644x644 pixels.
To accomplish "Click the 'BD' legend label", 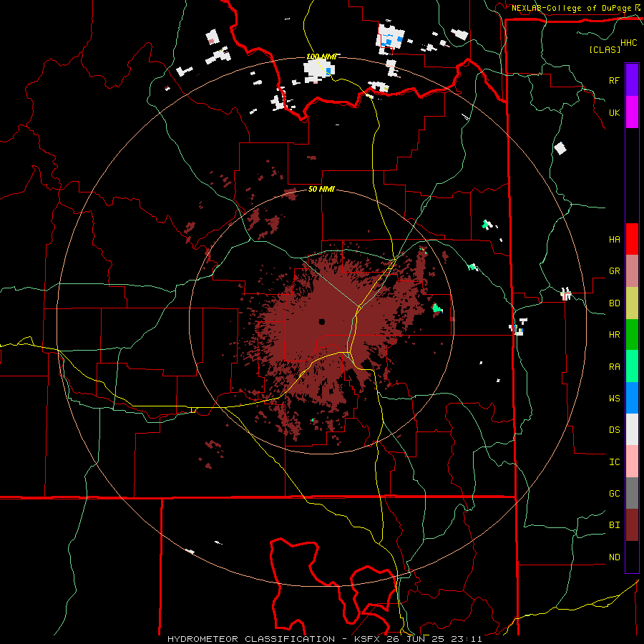I will pyautogui.click(x=615, y=303).
